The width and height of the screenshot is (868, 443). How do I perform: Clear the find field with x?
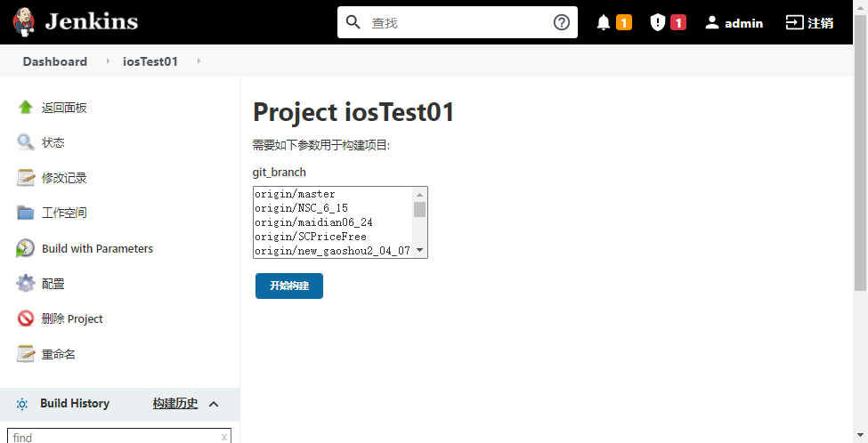[x=223, y=437]
